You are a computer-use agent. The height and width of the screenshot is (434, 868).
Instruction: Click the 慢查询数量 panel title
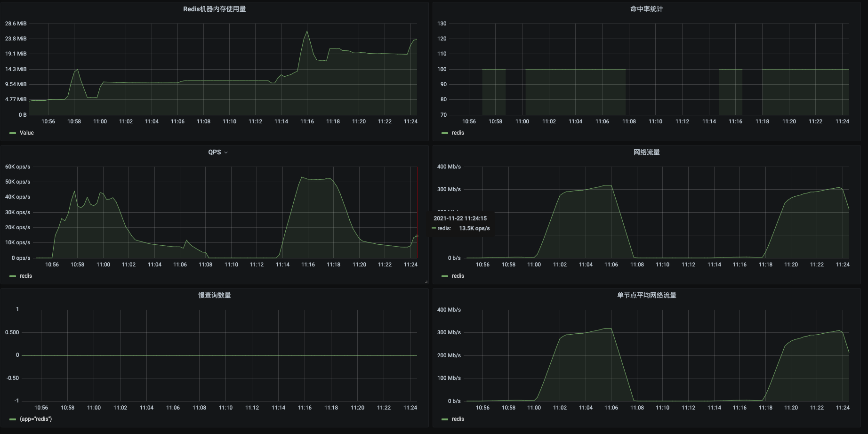tap(215, 295)
